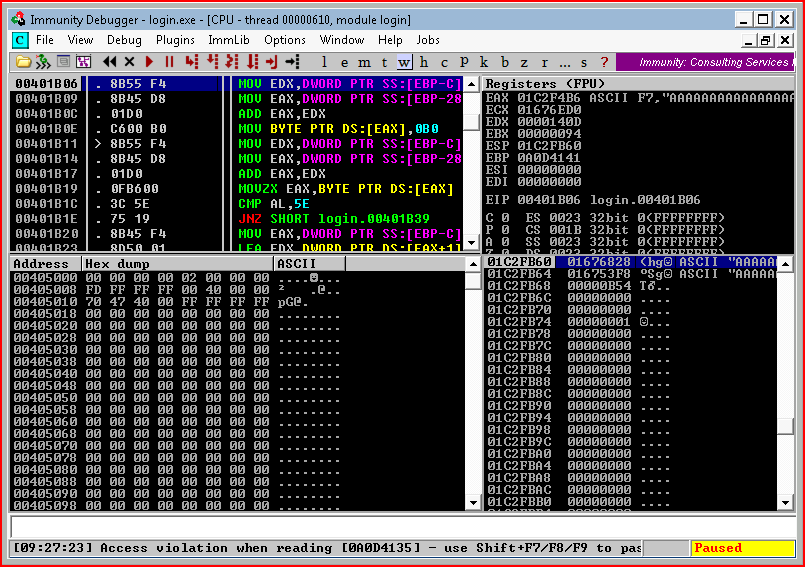Screen dimensions: 805x567
Task: Run program with red play icon
Action: [x=149, y=62]
